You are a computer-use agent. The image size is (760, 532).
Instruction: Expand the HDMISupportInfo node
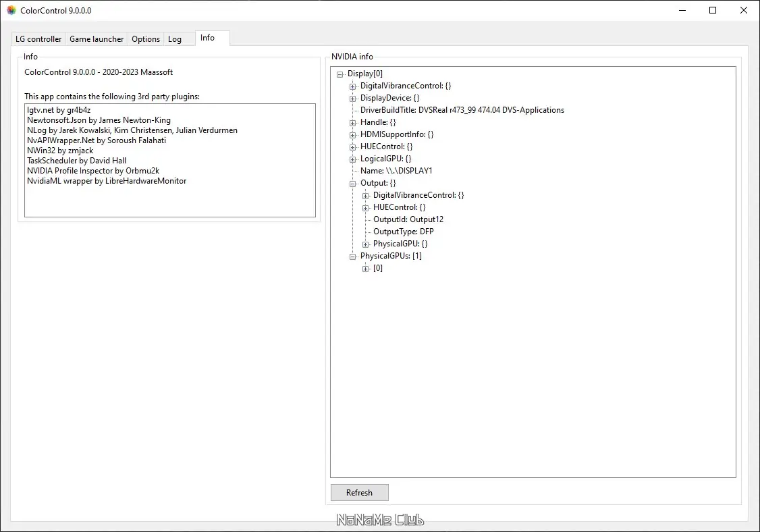(353, 135)
